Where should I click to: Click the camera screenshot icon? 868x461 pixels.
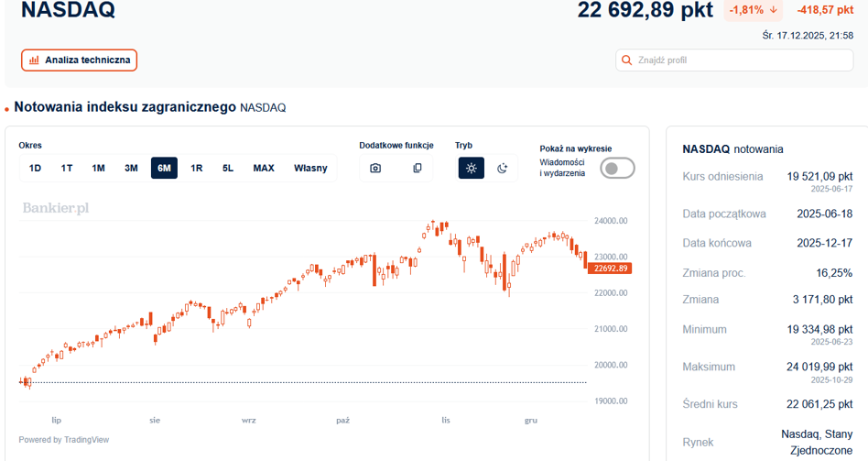pyautogui.click(x=375, y=168)
